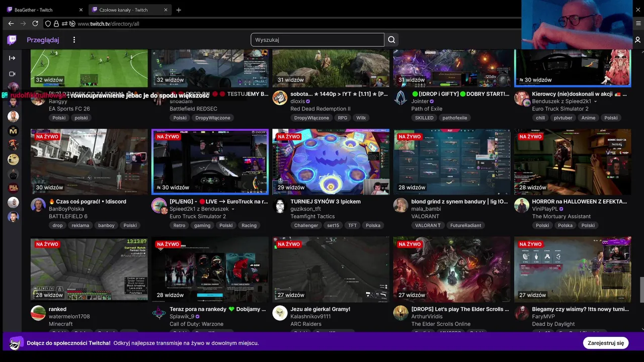Screen dimensions: 644x362
Task: Click Splawik_9 streamer avatar
Action: point(159,313)
